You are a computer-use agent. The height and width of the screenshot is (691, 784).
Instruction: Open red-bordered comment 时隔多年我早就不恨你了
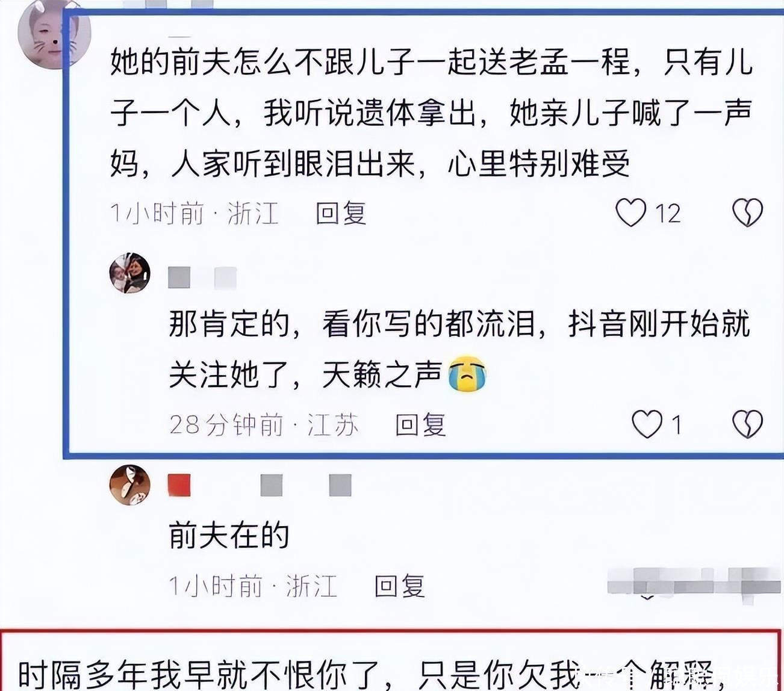pos(390,661)
